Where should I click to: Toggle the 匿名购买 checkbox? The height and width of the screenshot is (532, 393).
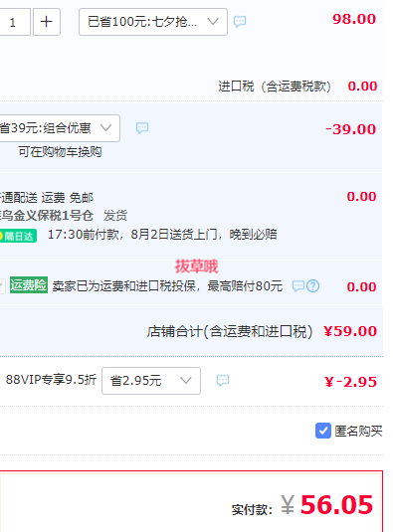323,431
